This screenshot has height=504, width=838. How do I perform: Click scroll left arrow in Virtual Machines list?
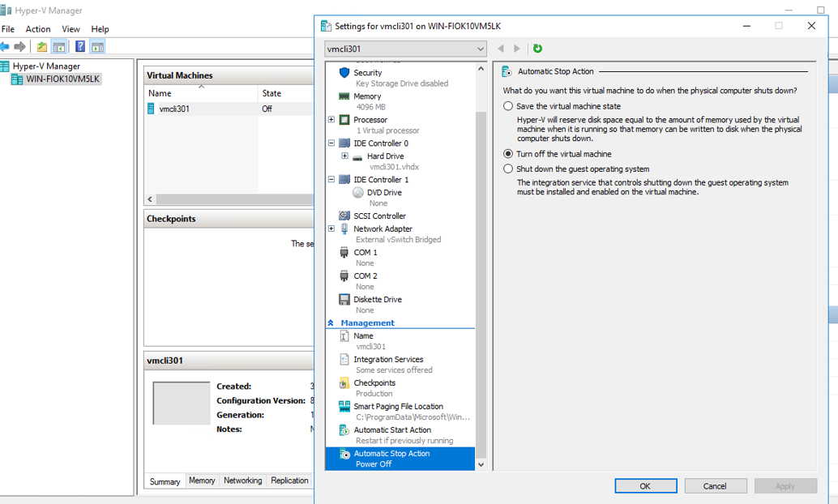coord(150,199)
